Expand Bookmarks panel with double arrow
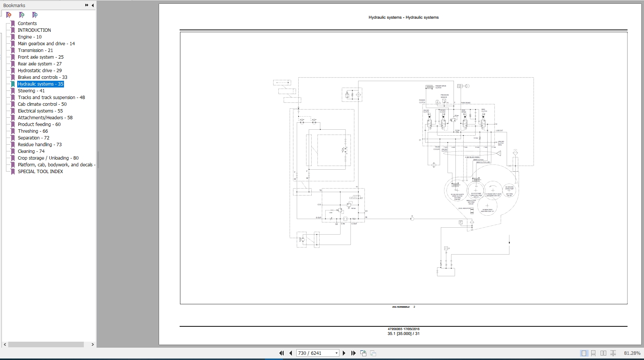The image size is (644, 360). [x=87, y=5]
